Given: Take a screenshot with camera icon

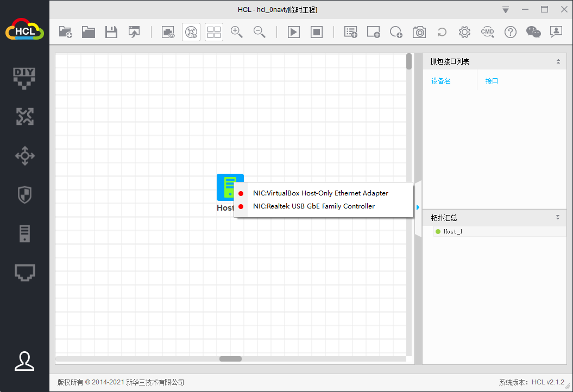Looking at the screenshot, I should [x=419, y=32].
